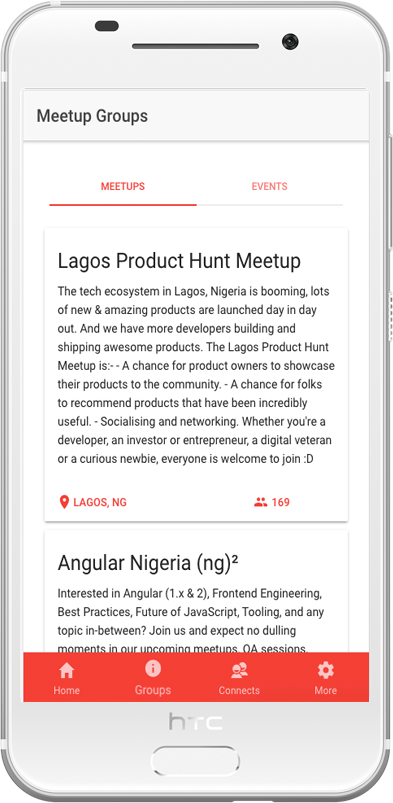Viewport: 393px width, 803px height.
Task: Select More label in bottom navigation
Action: [x=325, y=690]
